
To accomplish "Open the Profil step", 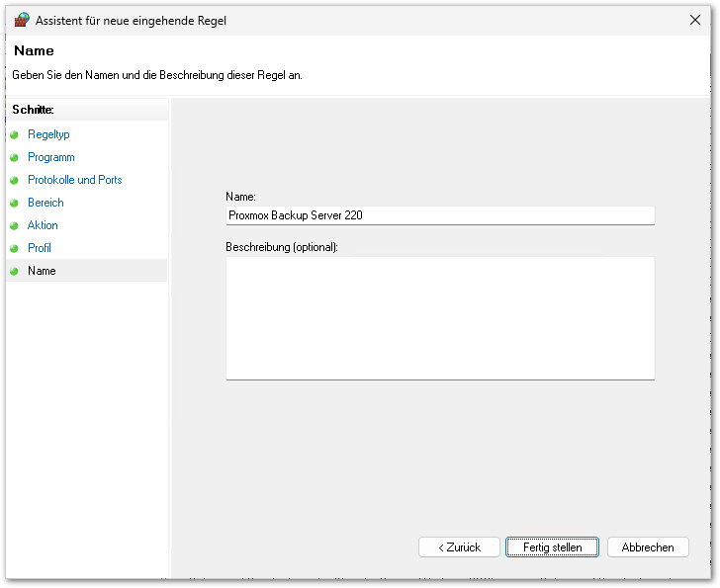I will pos(40,248).
